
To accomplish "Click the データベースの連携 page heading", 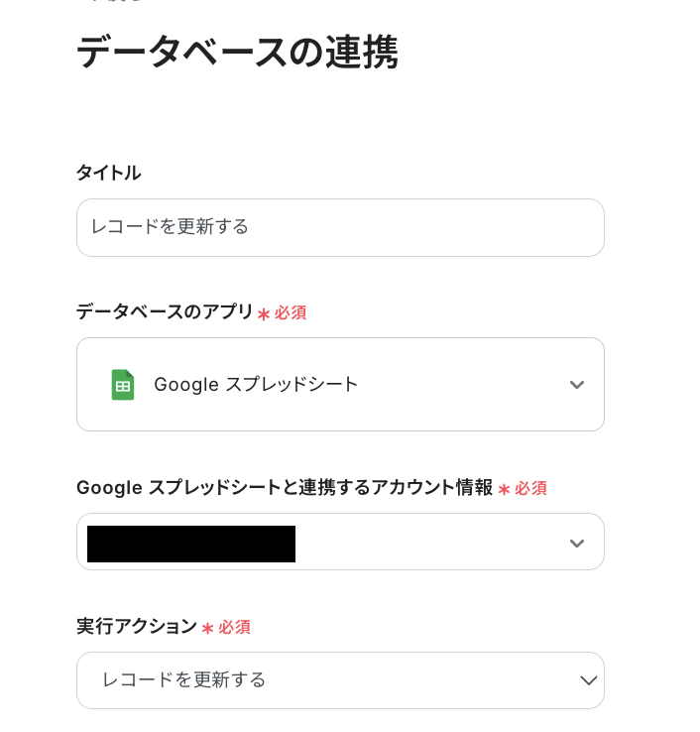I will tap(237, 53).
